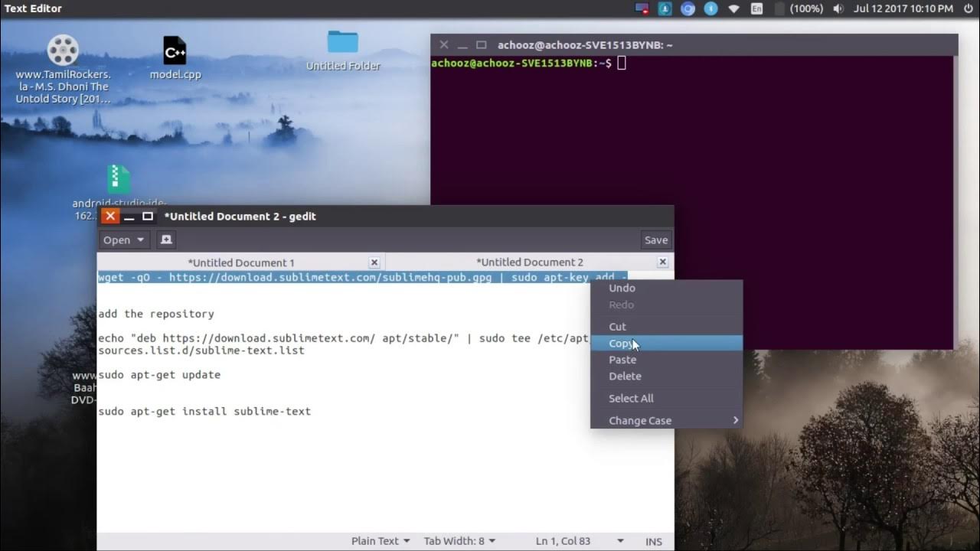Minimize the gedit window
Image resolution: width=980 pixels, height=551 pixels.
[x=129, y=217]
